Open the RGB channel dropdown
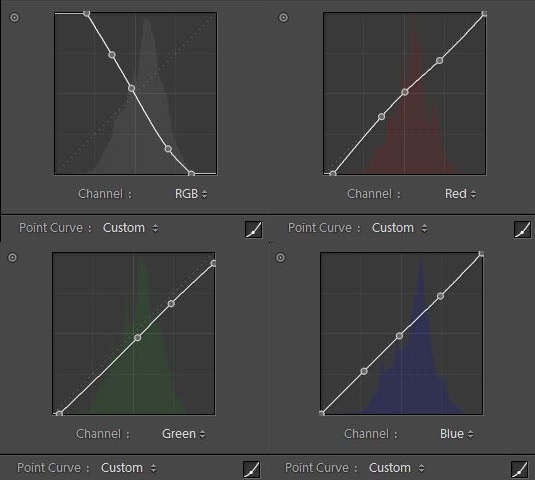This screenshot has height=480, width=535. [191, 194]
